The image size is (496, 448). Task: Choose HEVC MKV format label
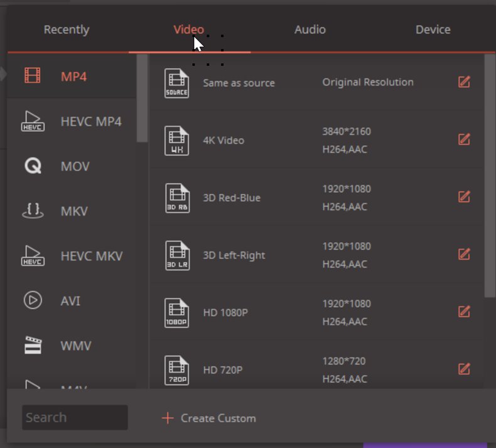[x=92, y=256]
